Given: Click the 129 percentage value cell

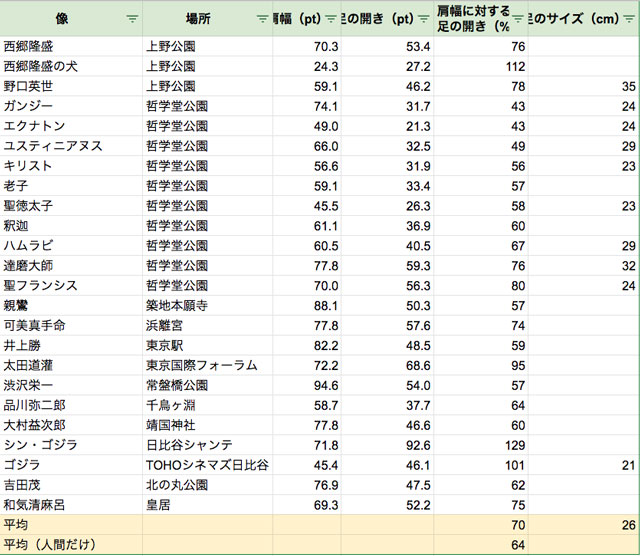Looking at the screenshot, I should tap(515, 445).
